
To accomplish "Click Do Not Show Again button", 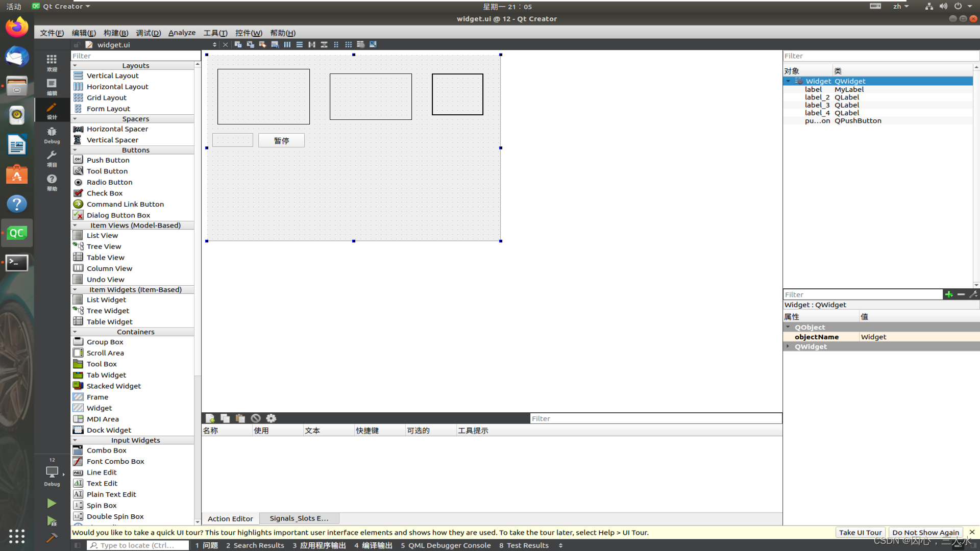I will [x=925, y=532].
